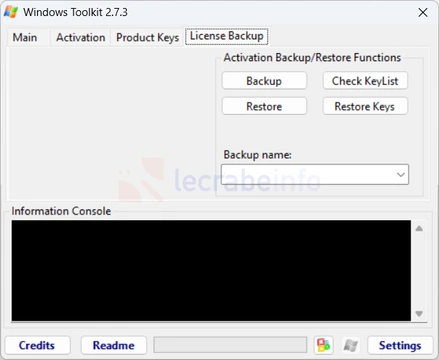Open the Product Keys tab
This screenshot has height=360, width=439.
tap(147, 37)
